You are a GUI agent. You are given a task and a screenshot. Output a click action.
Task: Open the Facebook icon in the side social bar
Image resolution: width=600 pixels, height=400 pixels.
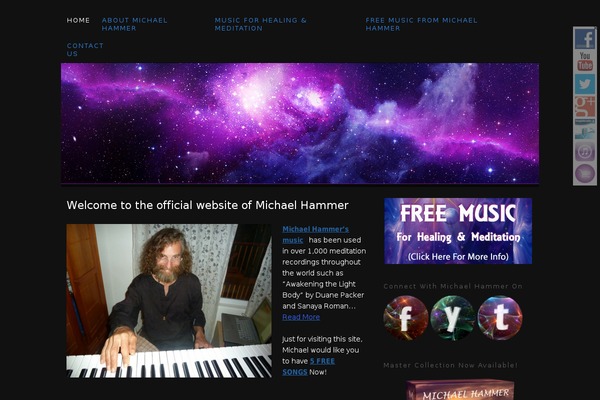click(585, 38)
